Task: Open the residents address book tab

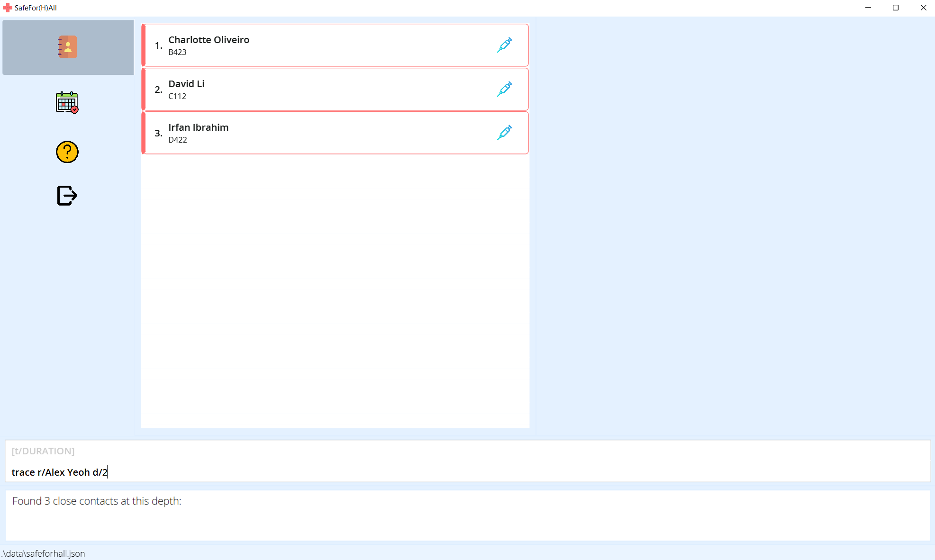Action: [67, 47]
